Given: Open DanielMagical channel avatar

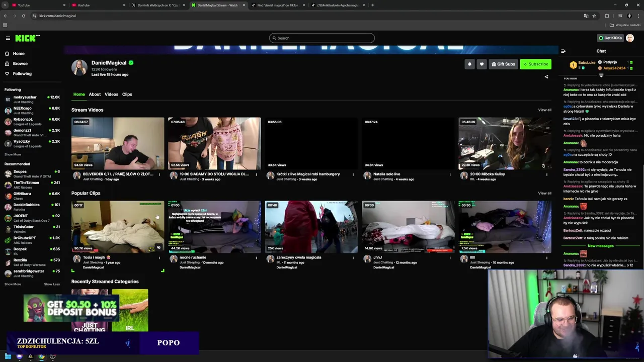Looking at the screenshot, I should pyautogui.click(x=79, y=67).
